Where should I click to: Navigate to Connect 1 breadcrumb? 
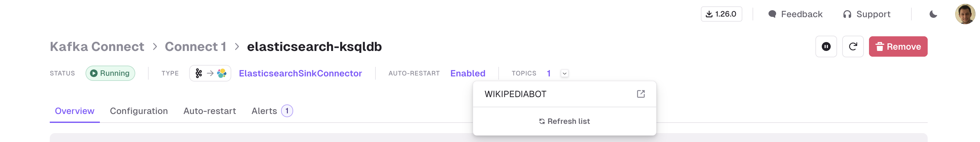click(x=195, y=46)
